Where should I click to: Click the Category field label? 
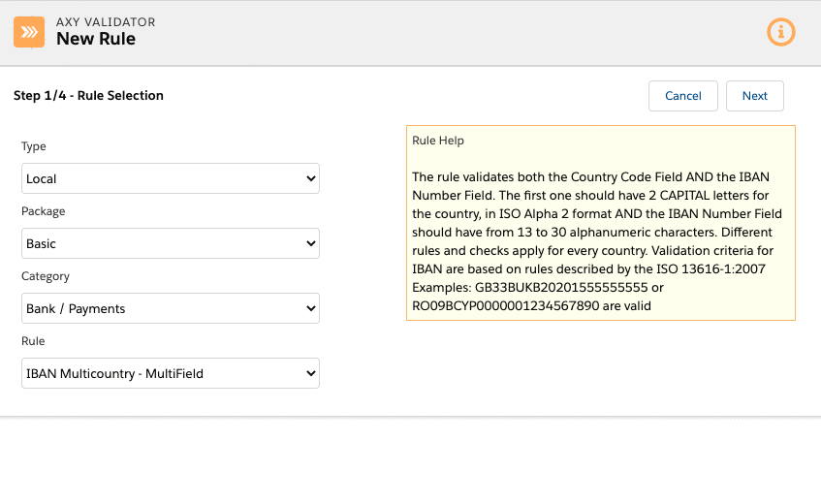coord(46,276)
